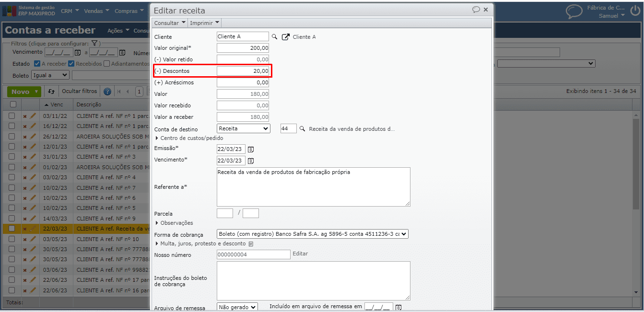Screen dimensions: 644x312
Task: Edit the 03/05/23 row with pencil icon
Action: pos(33,239)
